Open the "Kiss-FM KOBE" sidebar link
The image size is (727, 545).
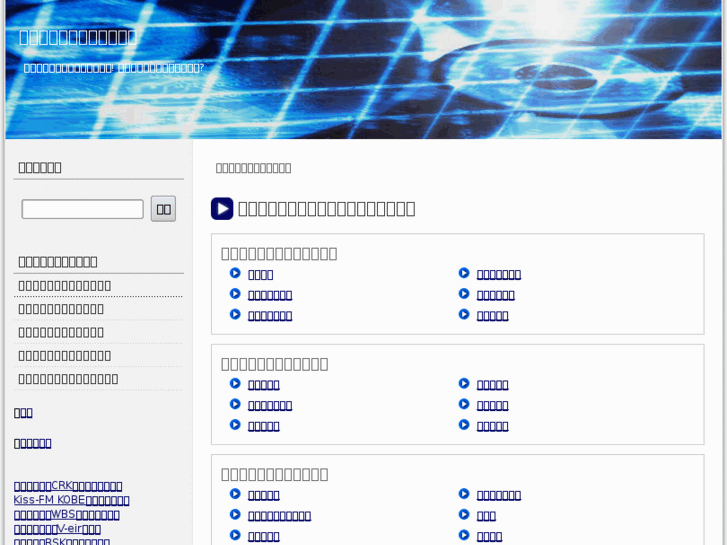[71, 500]
